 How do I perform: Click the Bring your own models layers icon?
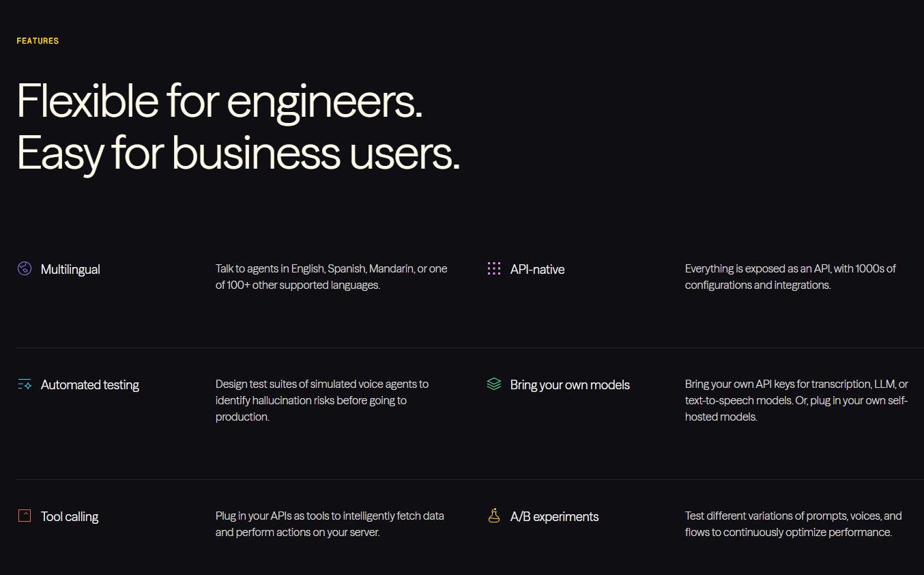pyautogui.click(x=494, y=384)
